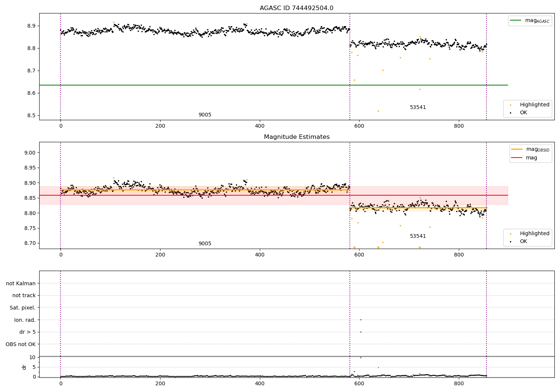Click the 'OBS not OK' axis label

click(21, 344)
